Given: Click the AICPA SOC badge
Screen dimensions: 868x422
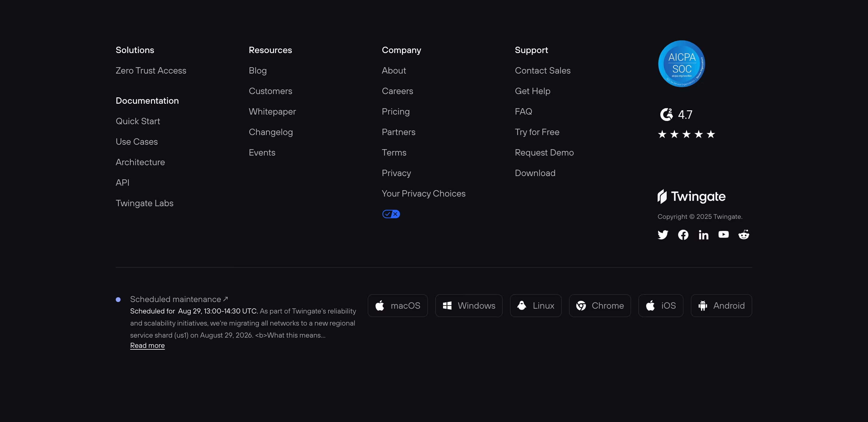Looking at the screenshot, I should [681, 64].
